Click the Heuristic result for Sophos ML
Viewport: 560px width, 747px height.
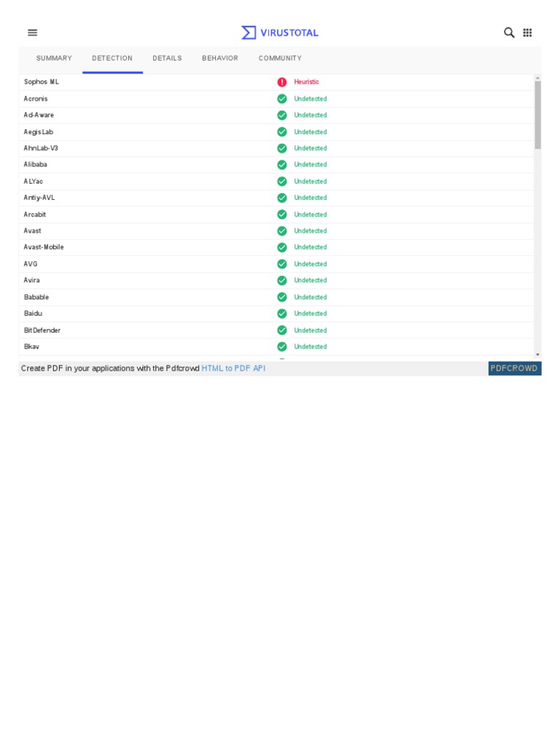(306, 82)
